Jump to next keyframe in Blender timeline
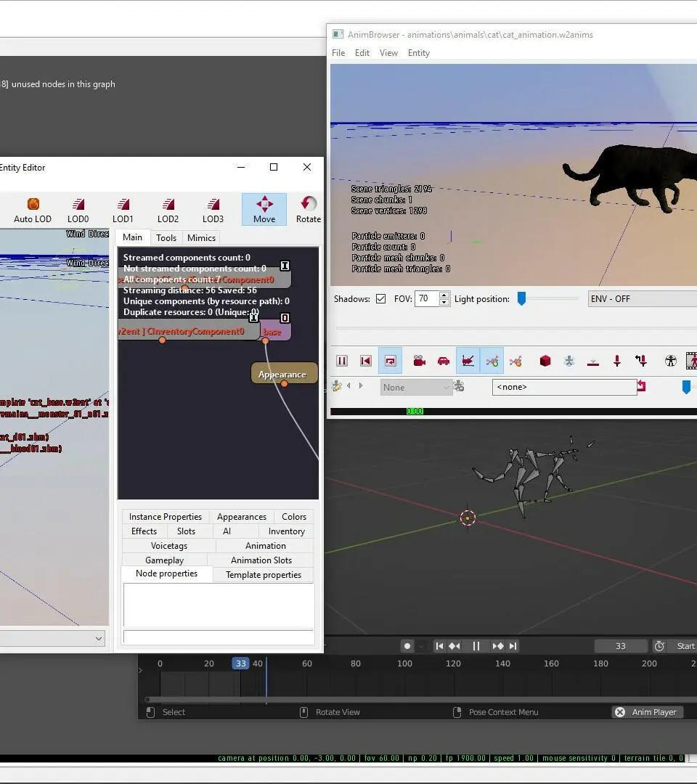 click(x=498, y=646)
